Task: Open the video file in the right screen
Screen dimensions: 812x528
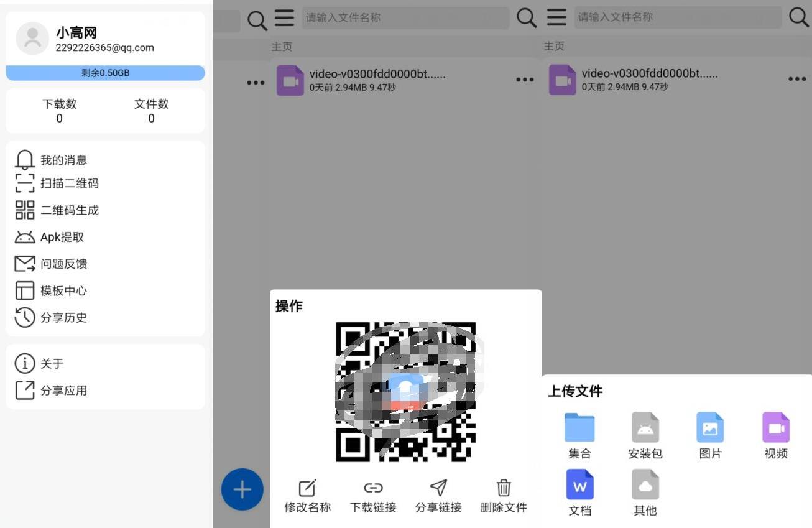Action: tap(676, 80)
